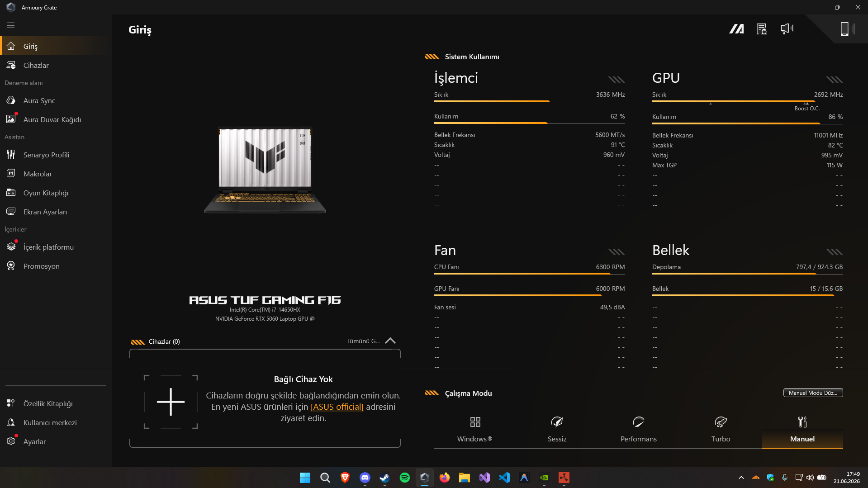Open taskbar Search
Image resolution: width=868 pixels, height=488 pixels.
(325, 478)
